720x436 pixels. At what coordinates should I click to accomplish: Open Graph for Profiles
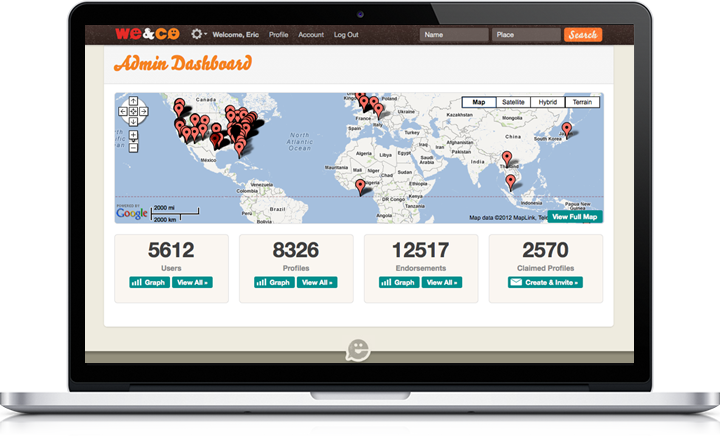tap(274, 283)
